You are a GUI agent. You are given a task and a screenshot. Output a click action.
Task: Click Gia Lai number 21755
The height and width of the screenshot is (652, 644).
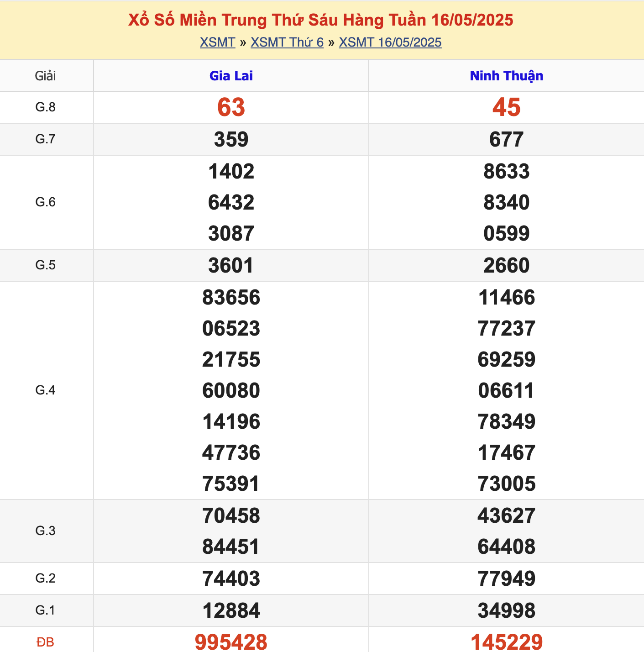click(231, 359)
